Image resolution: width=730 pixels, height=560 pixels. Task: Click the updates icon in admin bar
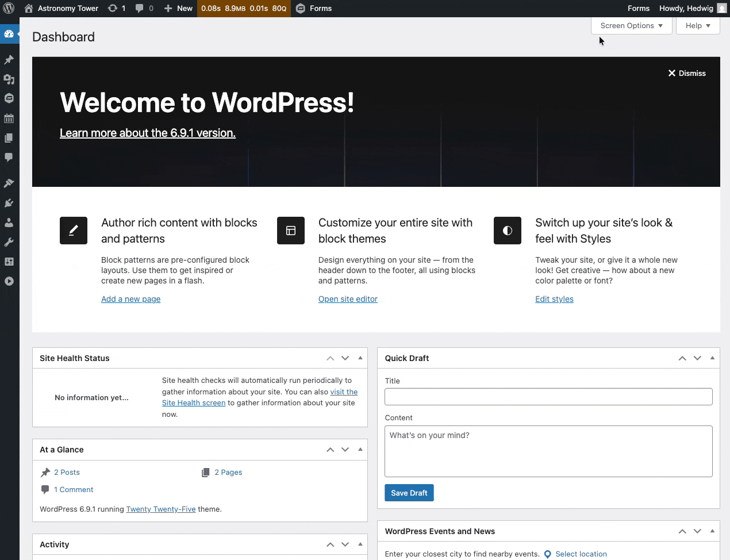pyautogui.click(x=116, y=8)
